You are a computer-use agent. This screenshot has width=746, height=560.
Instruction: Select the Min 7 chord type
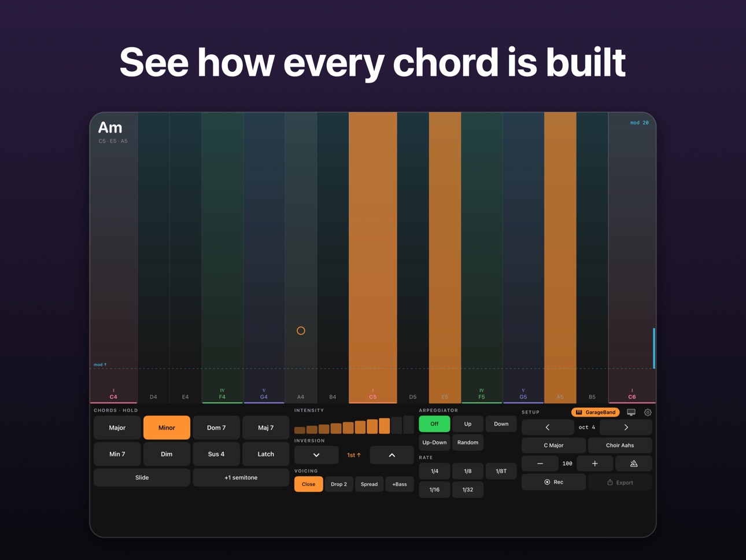pyautogui.click(x=117, y=454)
